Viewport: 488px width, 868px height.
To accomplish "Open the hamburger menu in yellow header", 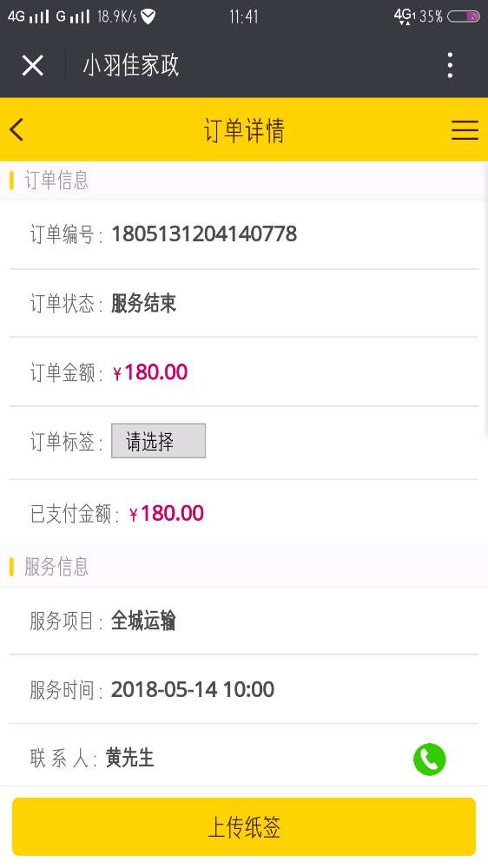I will [465, 130].
